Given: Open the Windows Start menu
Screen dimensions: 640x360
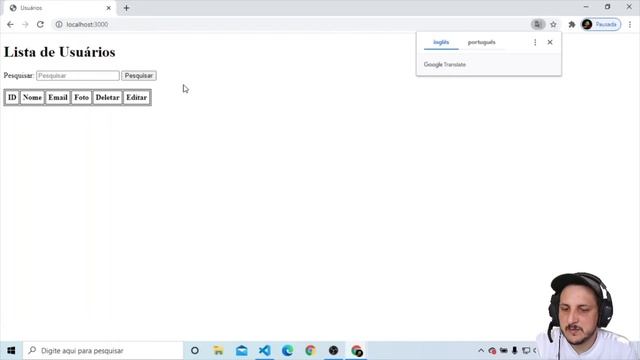Looking at the screenshot, I should click(x=11, y=351).
